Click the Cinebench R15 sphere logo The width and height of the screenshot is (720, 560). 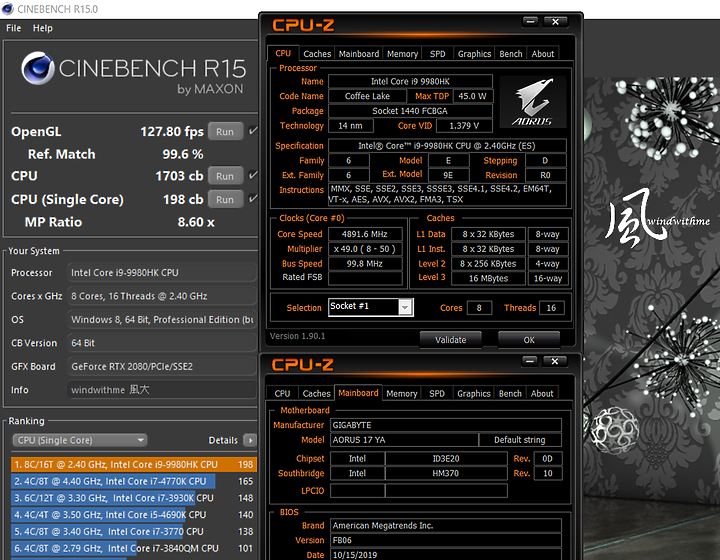(38, 68)
